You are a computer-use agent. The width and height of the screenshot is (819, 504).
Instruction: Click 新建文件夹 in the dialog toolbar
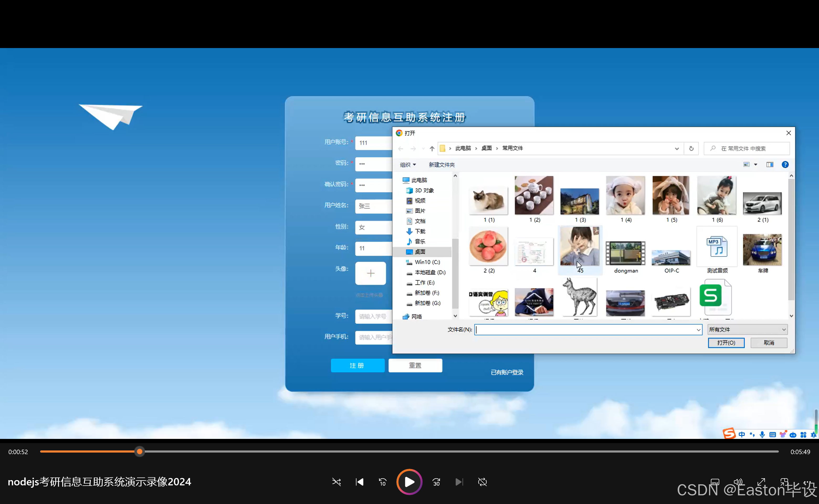click(441, 165)
